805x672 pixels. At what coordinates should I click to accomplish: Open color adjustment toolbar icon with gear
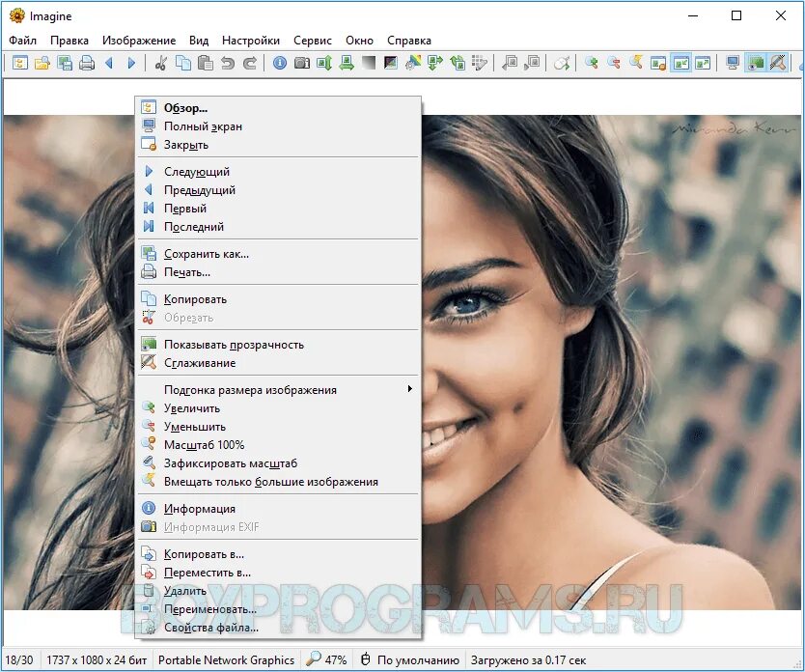click(x=413, y=63)
